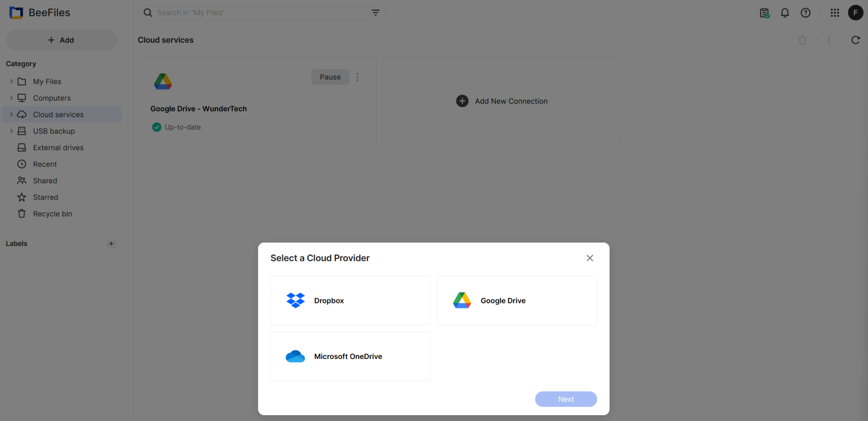Open notifications bell

click(x=785, y=13)
